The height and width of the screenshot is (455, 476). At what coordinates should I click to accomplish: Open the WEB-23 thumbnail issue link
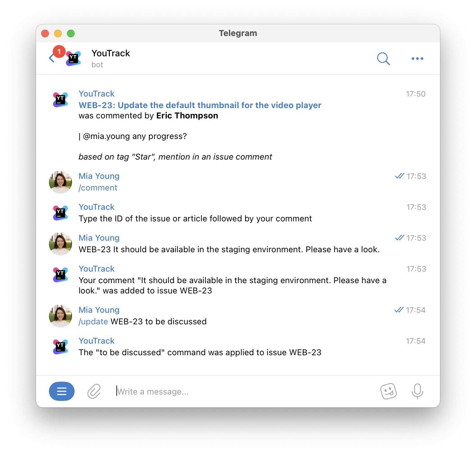(199, 105)
